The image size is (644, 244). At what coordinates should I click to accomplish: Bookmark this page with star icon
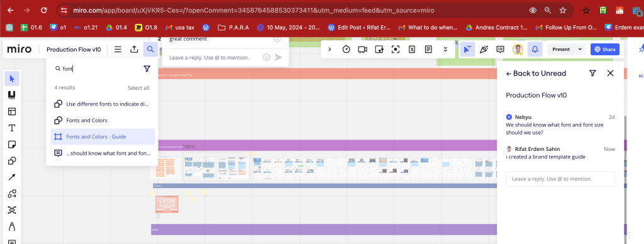(563, 10)
